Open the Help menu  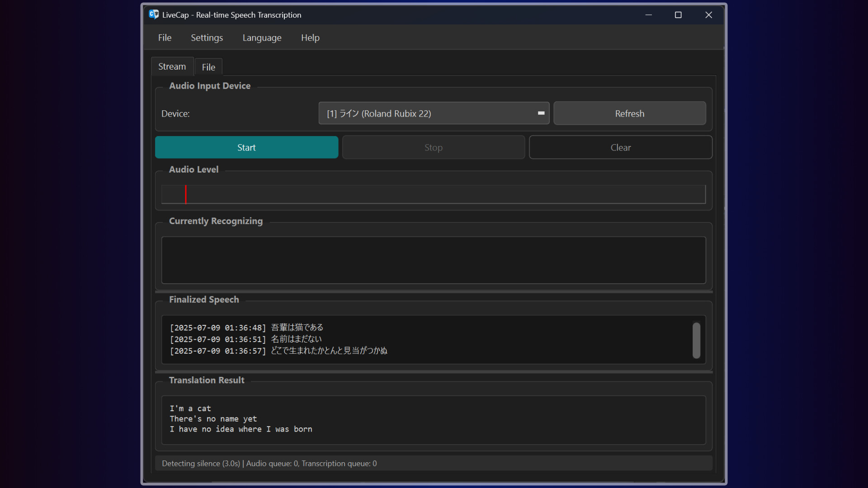tap(310, 38)
